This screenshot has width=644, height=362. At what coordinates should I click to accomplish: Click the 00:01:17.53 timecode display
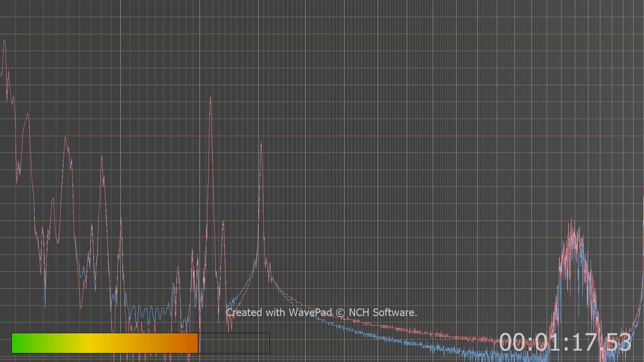click(565, 342)
